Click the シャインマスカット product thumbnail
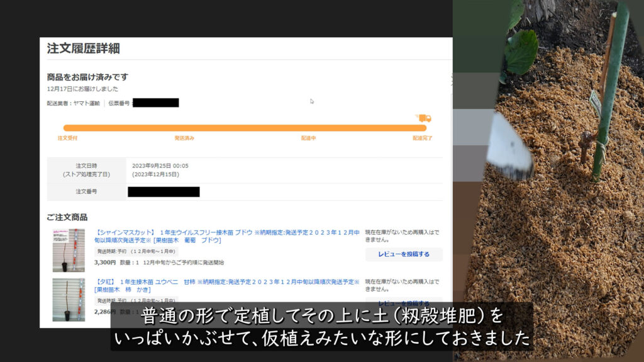Image resolution: width=644 pixels, height=362 pixels. click(x=69, y=250)
